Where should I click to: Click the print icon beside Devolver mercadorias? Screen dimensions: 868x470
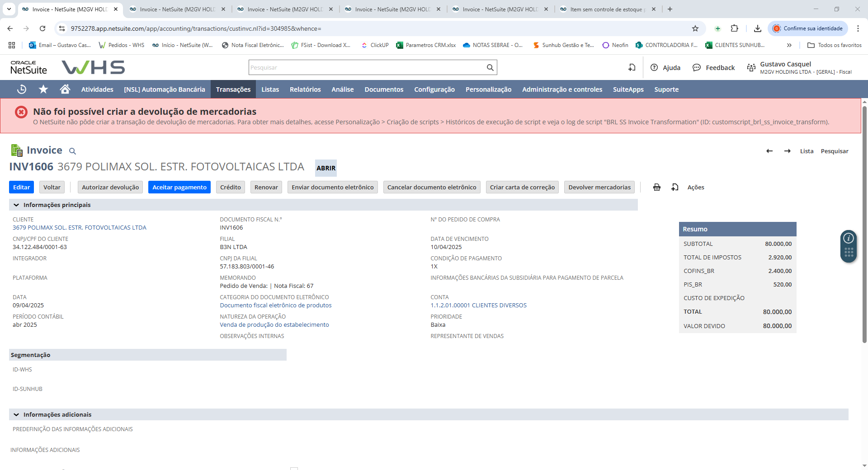[657, 187]
